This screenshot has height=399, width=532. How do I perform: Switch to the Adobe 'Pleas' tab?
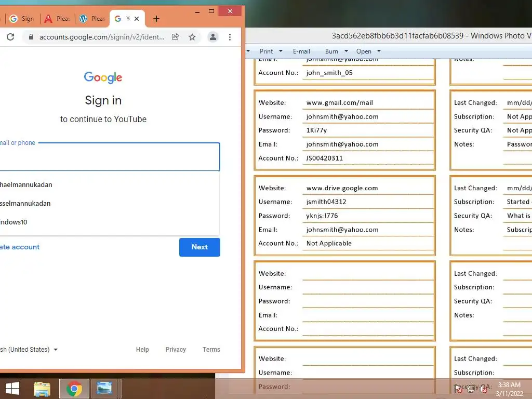[x=57, y=19]
